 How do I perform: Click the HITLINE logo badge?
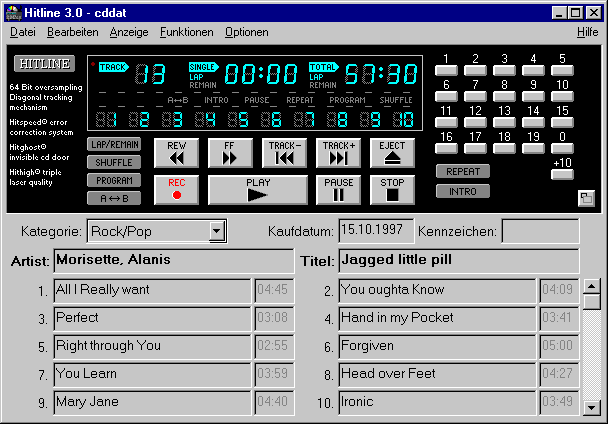[x=44, y=64]
